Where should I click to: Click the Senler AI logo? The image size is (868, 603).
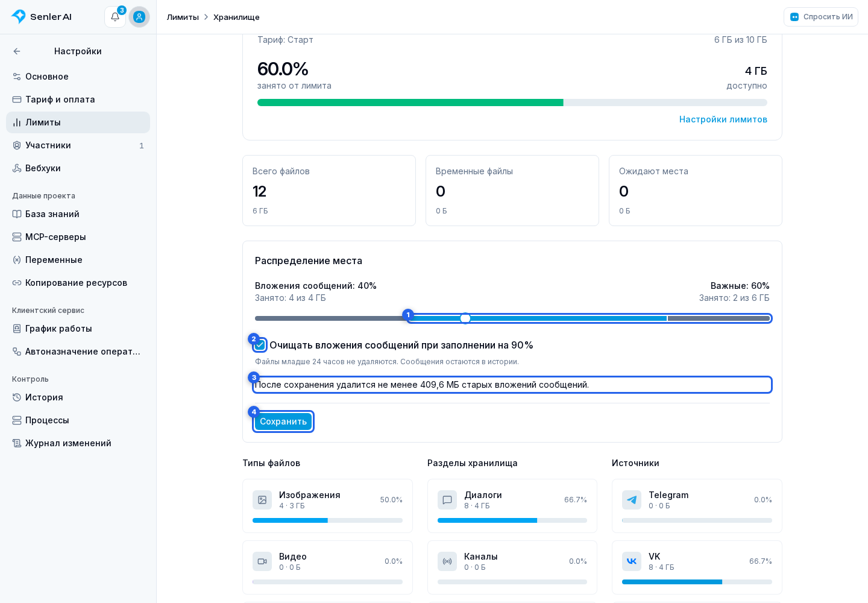tap(42, 17)
